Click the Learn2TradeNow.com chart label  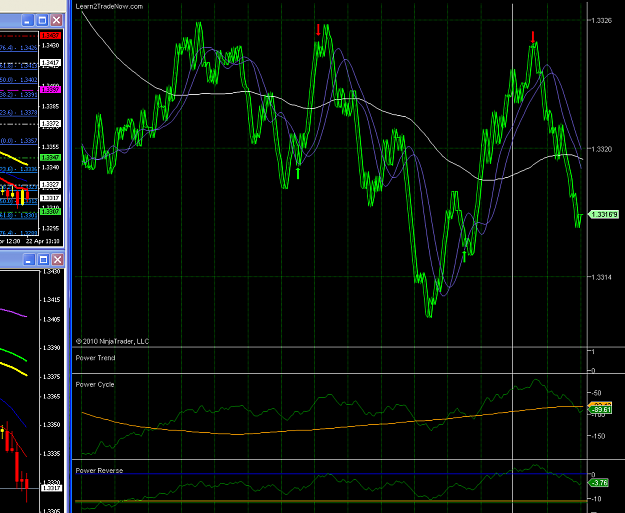(109, 6)
